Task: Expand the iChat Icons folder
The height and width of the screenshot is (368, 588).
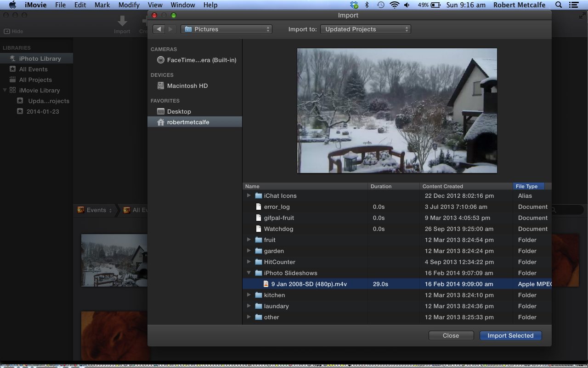Action: tap(249, 195)
